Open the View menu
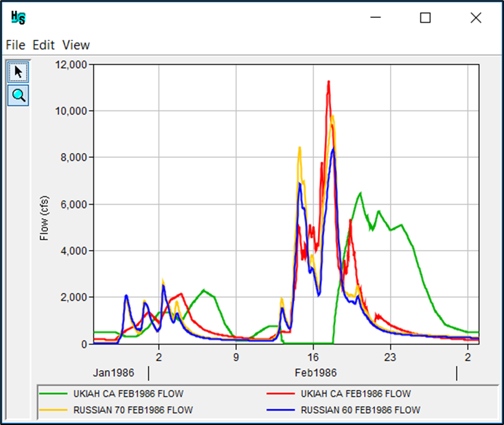The height and width of the screenshot is (425, 504). click(x=76, y=45)
